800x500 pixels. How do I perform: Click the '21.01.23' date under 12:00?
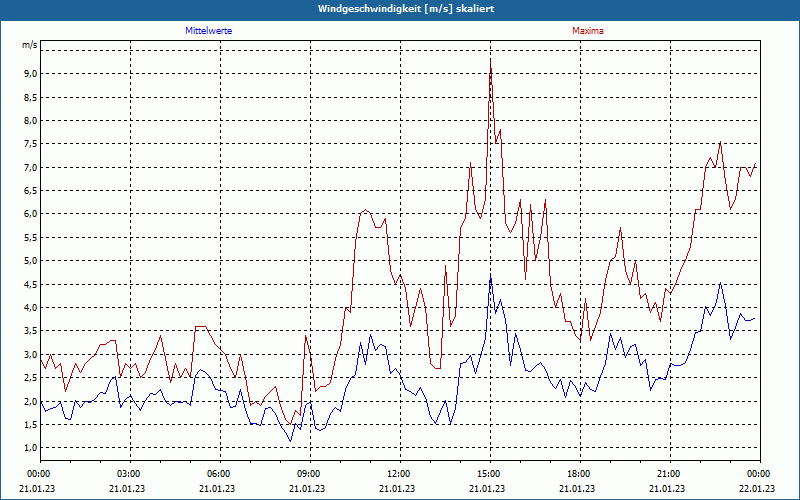(x=397, y=488)
